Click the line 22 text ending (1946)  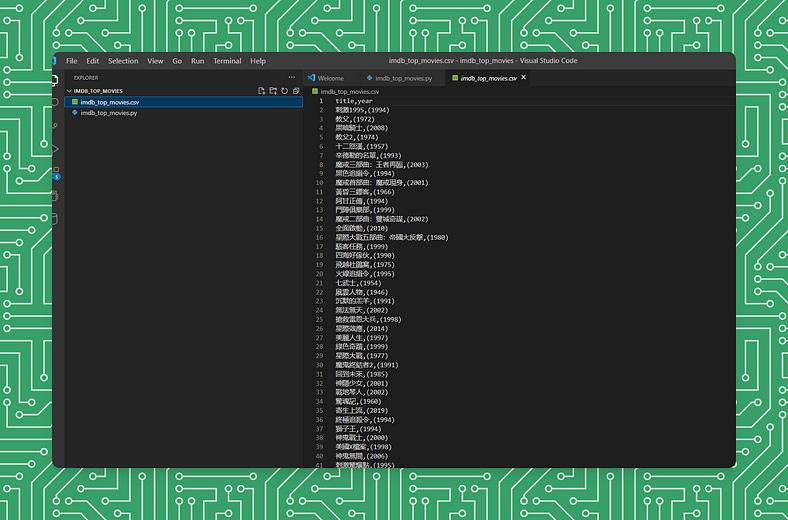(x=362, y=292)
